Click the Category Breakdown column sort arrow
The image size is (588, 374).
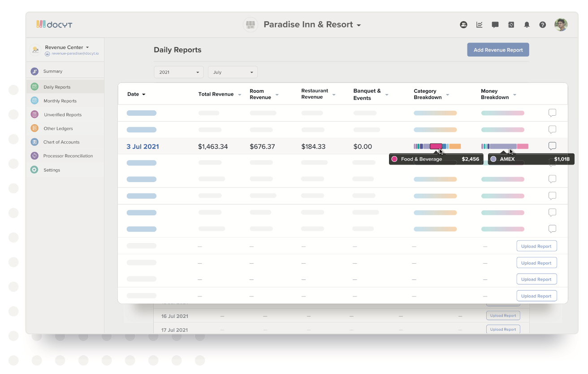447,95
